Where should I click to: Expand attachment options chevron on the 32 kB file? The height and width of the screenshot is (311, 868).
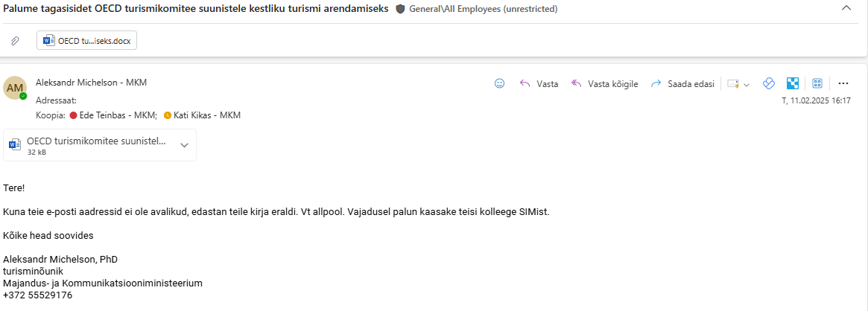tap(185, 145)
